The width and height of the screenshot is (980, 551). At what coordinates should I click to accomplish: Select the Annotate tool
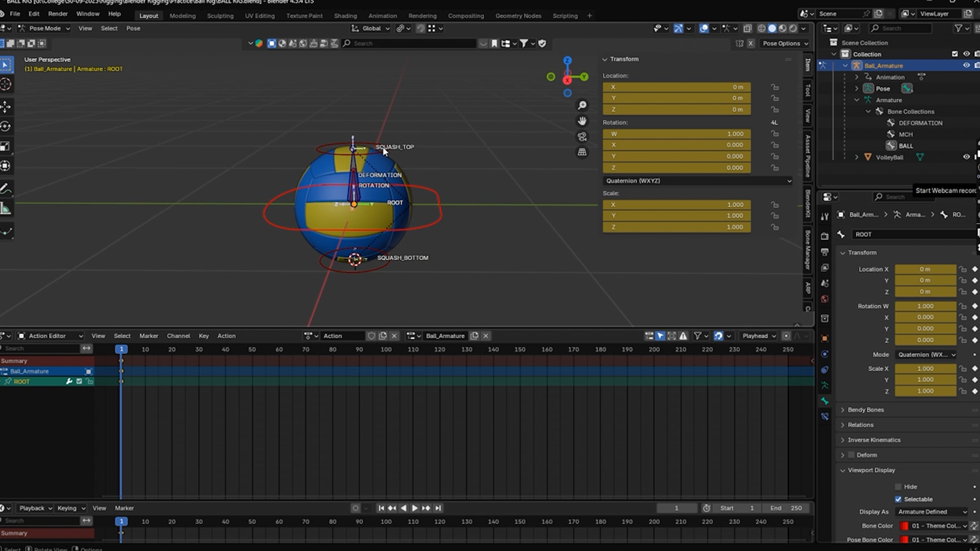pos(6,189)
